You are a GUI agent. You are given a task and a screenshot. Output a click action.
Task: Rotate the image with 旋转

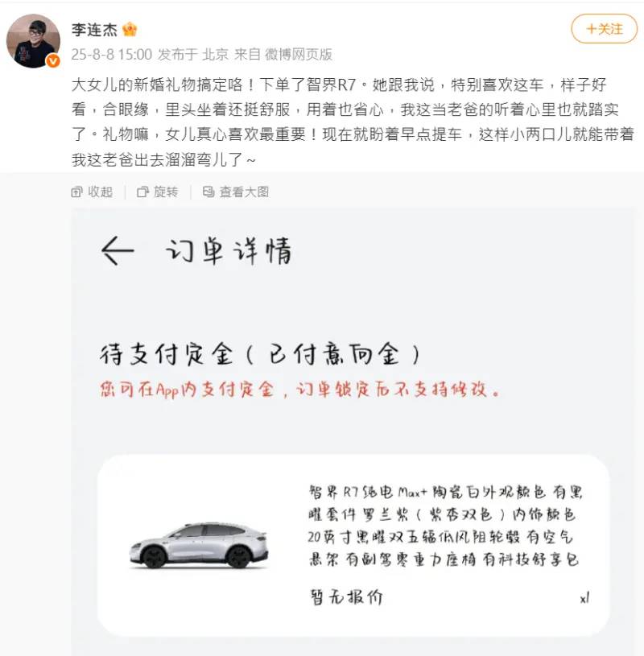(x=158, y=192)
